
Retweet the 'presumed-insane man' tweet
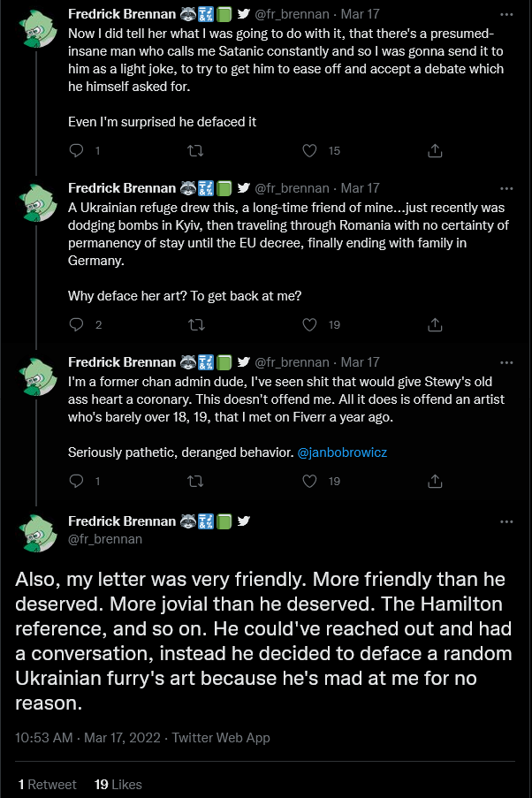195,150
